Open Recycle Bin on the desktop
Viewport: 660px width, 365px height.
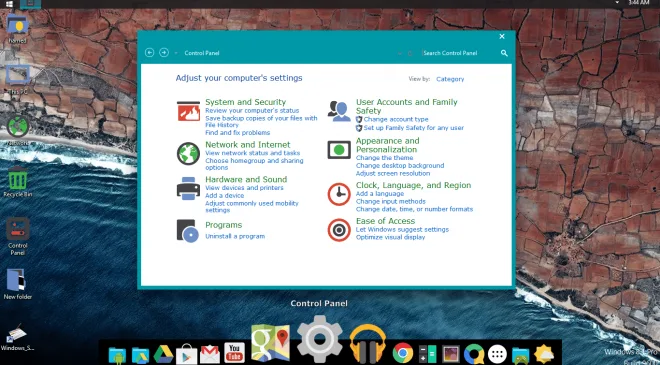click(18, 182)
